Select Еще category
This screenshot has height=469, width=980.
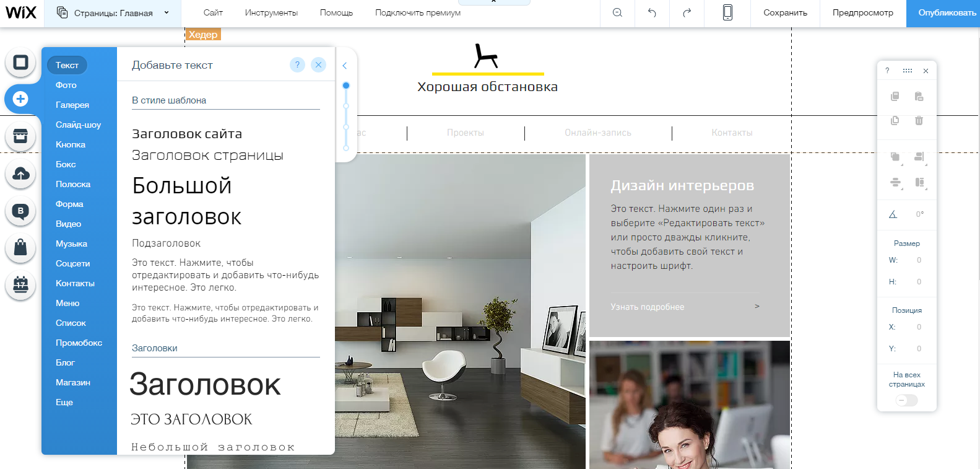(x=64, y=402)
